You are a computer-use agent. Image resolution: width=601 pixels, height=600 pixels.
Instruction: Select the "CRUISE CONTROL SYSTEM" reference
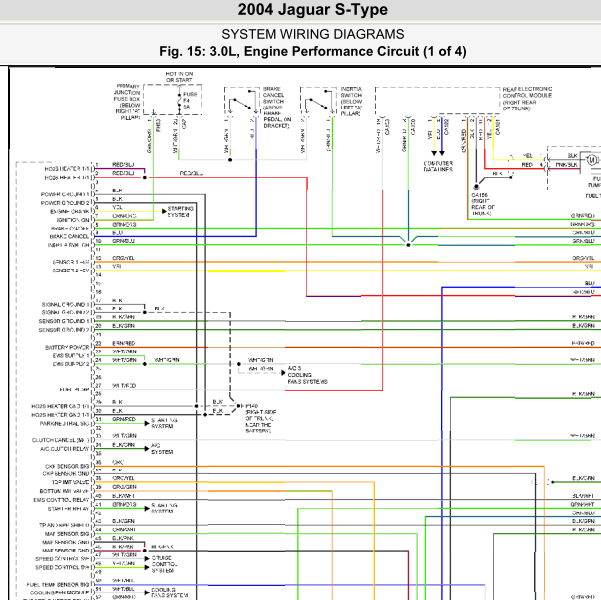coord(164,564)
